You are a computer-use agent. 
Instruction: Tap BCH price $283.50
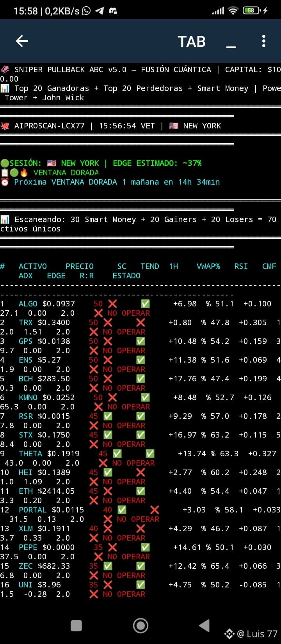[54, 379]
